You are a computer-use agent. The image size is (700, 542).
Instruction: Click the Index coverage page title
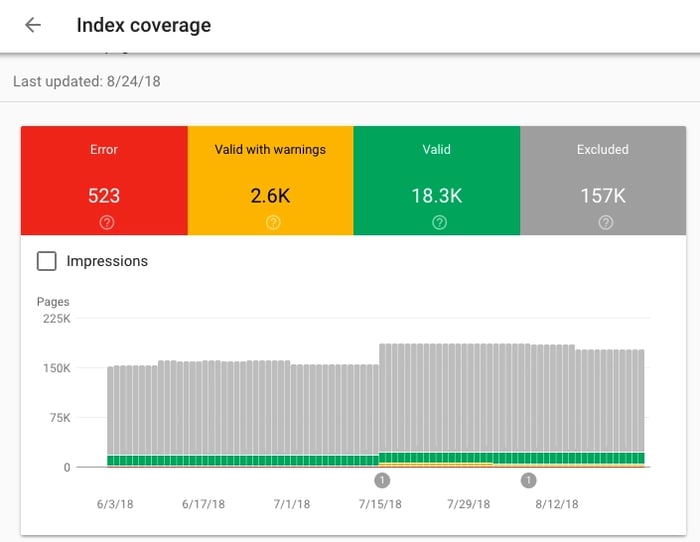point(143,25)
